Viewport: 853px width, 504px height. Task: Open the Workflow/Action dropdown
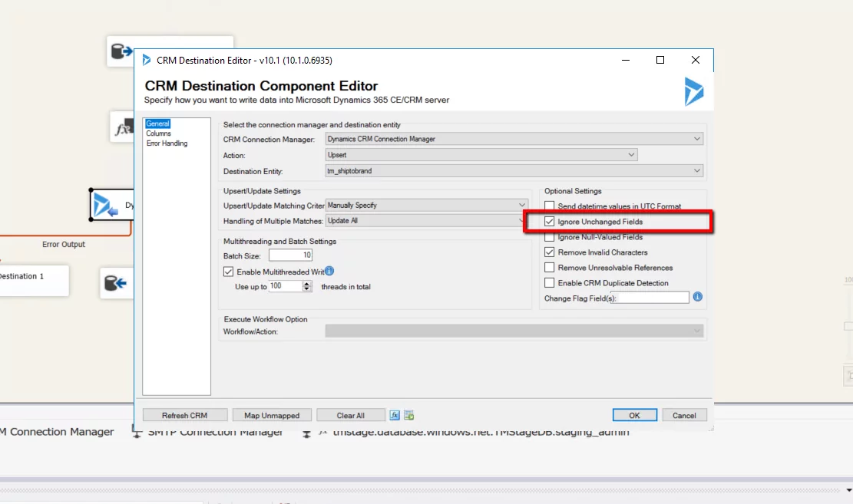click(x=697, y=331)
